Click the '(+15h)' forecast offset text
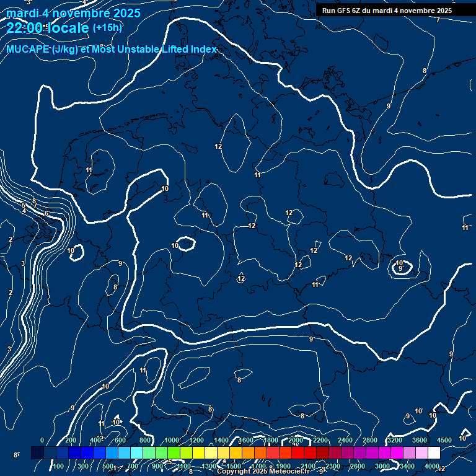476x476 pixels. coord(107,28)
